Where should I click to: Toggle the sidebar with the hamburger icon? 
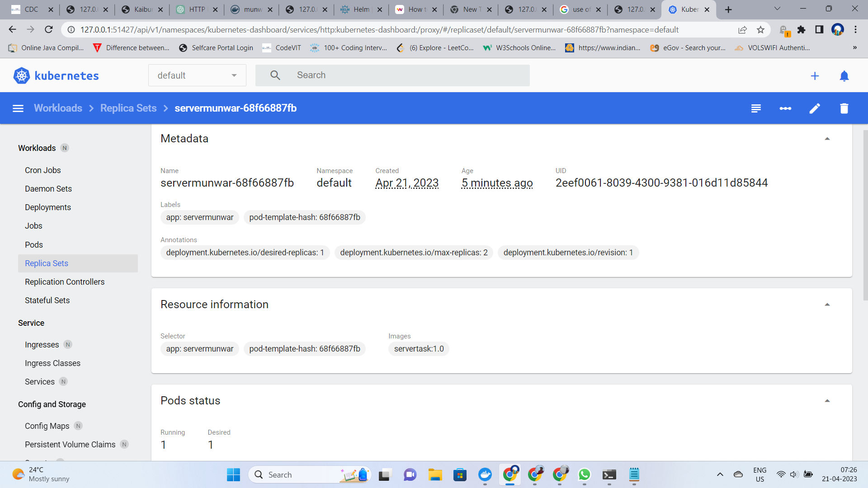point(18,108)
